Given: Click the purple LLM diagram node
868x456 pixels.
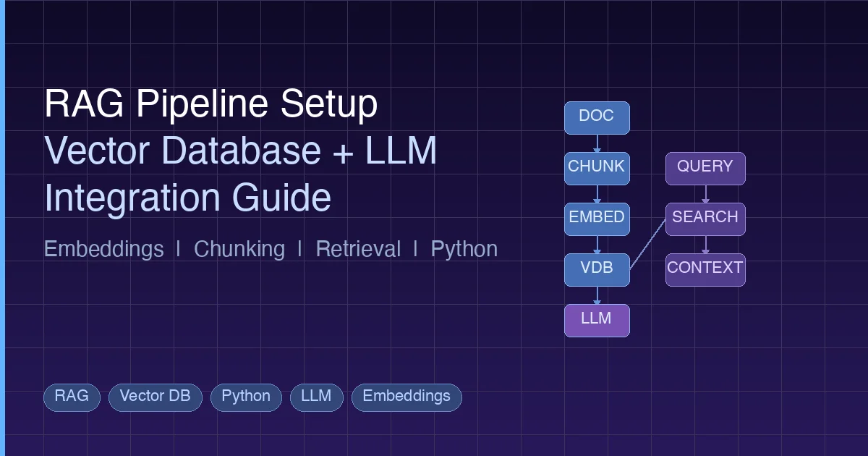Looking at the screenshot, I should (597, 320).
